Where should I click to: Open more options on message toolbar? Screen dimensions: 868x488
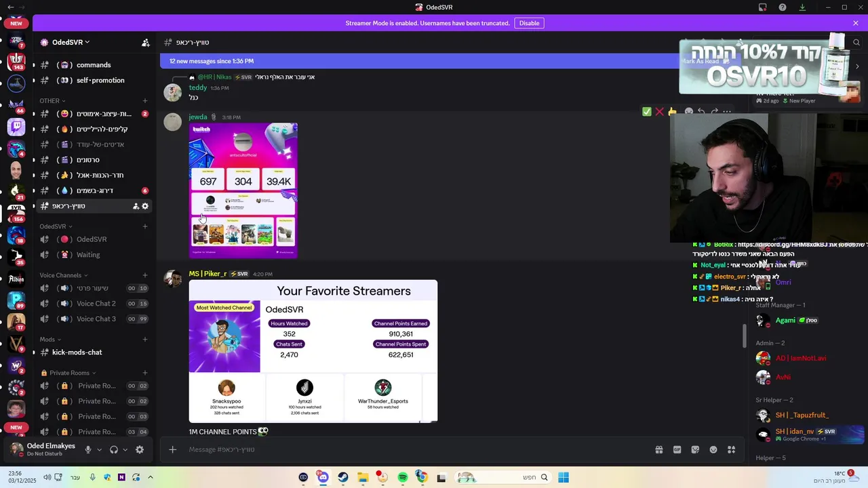pos(726,111)
